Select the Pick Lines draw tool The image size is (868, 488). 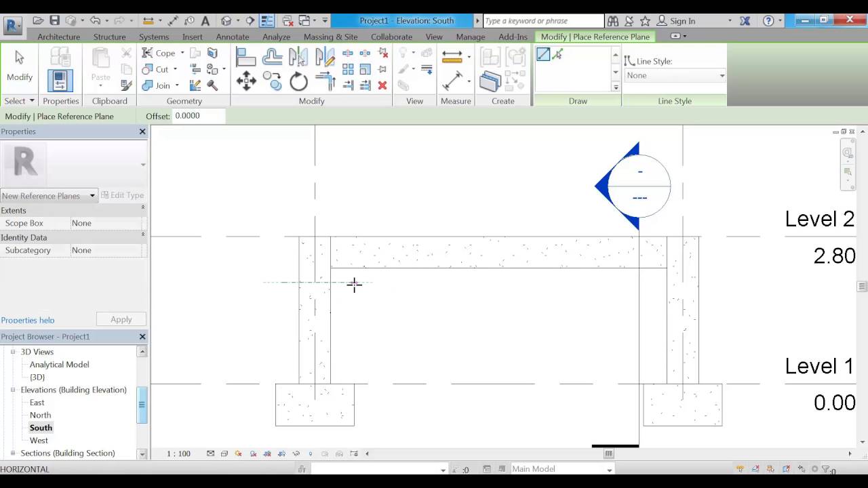(x=557, y=54)
